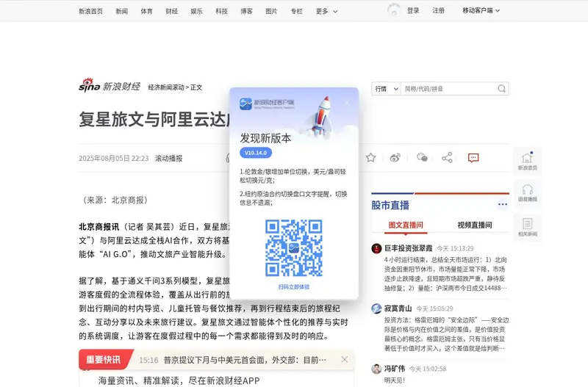Go to 新闻 in top navigation

click(121, 11)
